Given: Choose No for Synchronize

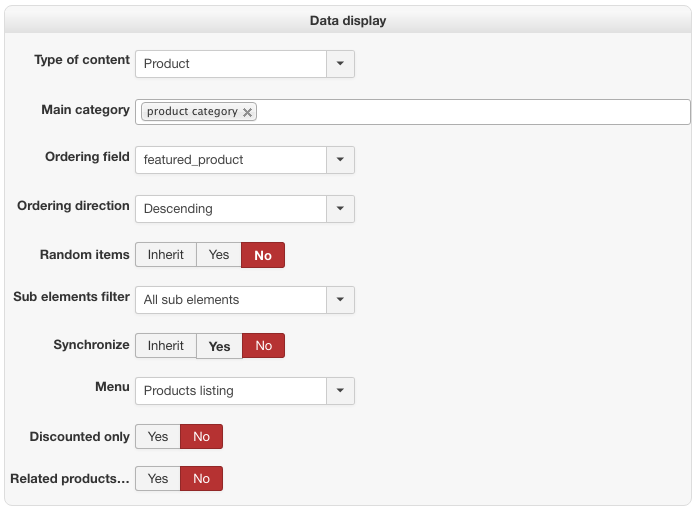Looking at the screenshot, I should [263, 346].
